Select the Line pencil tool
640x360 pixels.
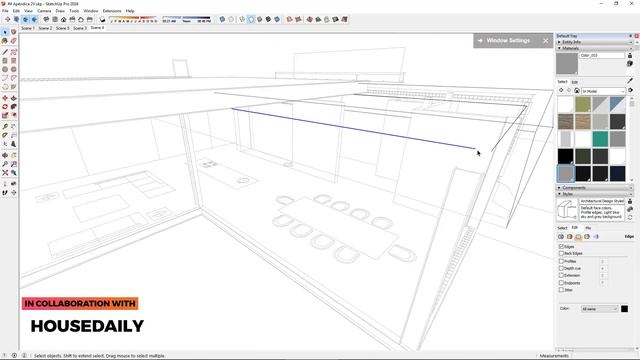point(5,52)
